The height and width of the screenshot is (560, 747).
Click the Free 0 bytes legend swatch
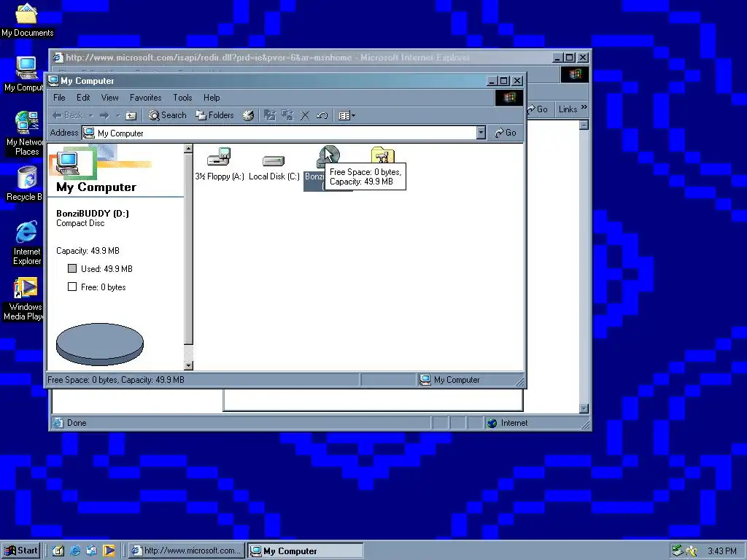72,287
